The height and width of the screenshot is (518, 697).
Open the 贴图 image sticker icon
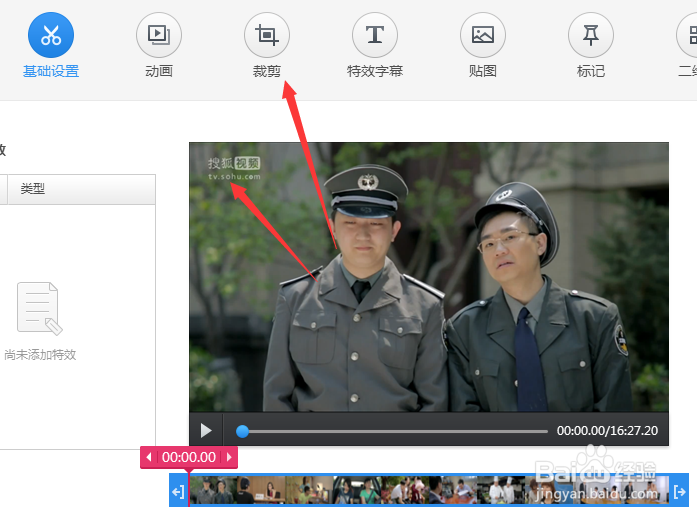483,35
